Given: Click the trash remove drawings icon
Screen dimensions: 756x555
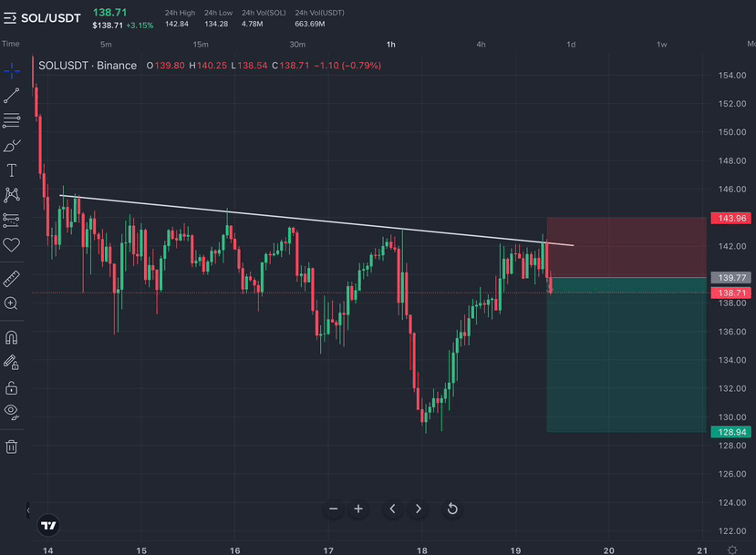Looking at the screenshot, I should point(12,447).
